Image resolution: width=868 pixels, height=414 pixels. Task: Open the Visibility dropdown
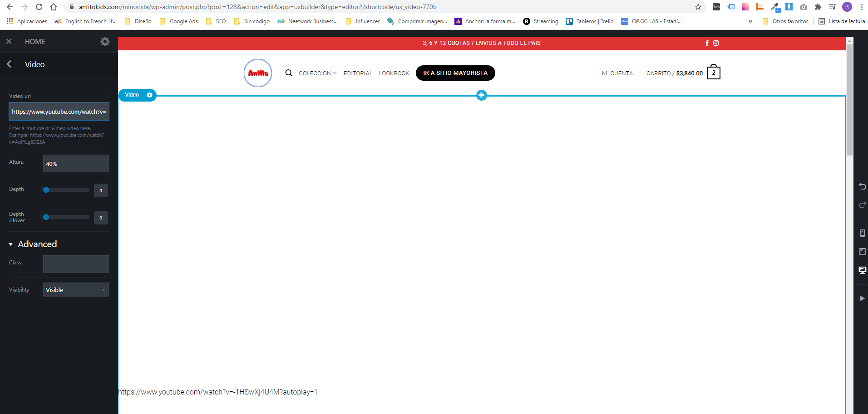(76, 290)
